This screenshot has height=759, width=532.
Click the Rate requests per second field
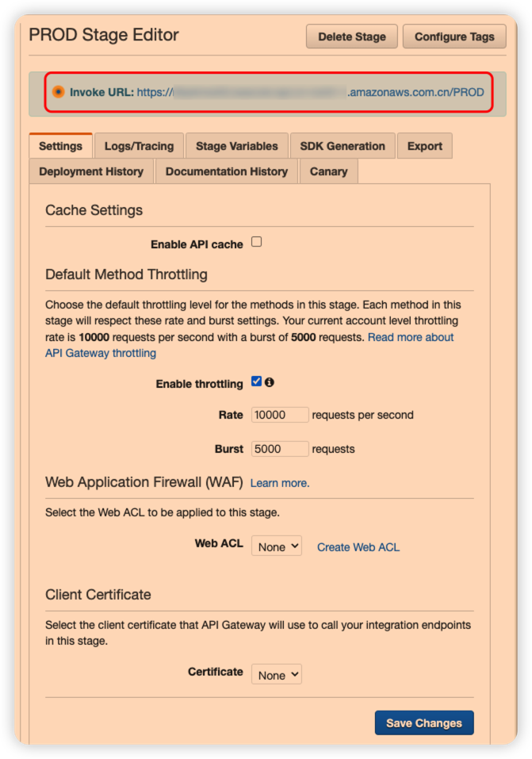coord(280,415)
